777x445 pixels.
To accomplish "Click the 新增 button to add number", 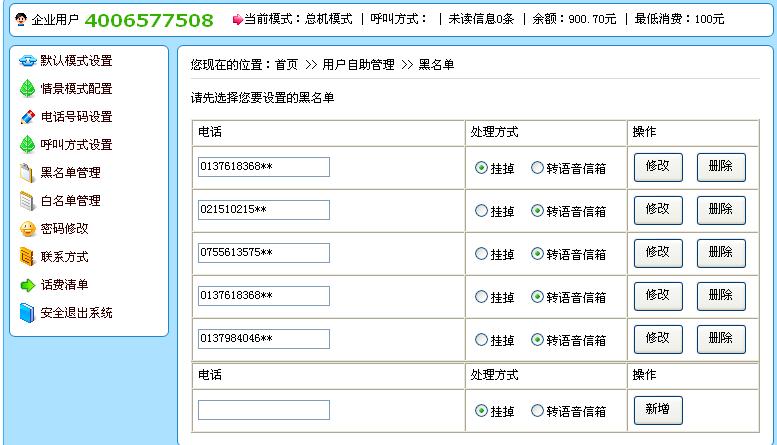I will [658, 410].
